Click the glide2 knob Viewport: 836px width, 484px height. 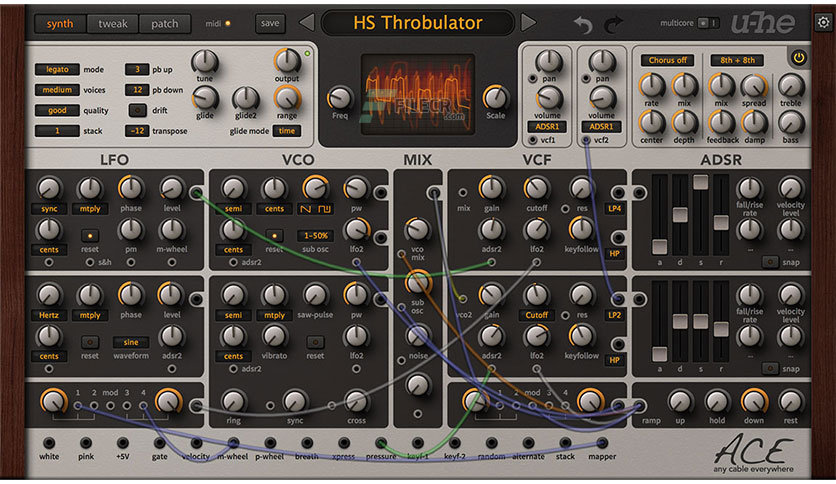245,98
